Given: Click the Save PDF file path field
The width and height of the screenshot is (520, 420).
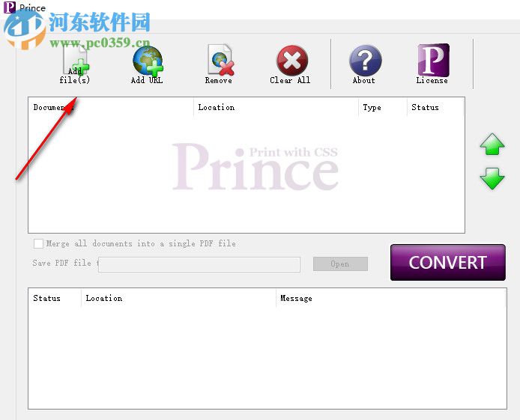Looking at the screenshot, I should [x=199, y=264].
